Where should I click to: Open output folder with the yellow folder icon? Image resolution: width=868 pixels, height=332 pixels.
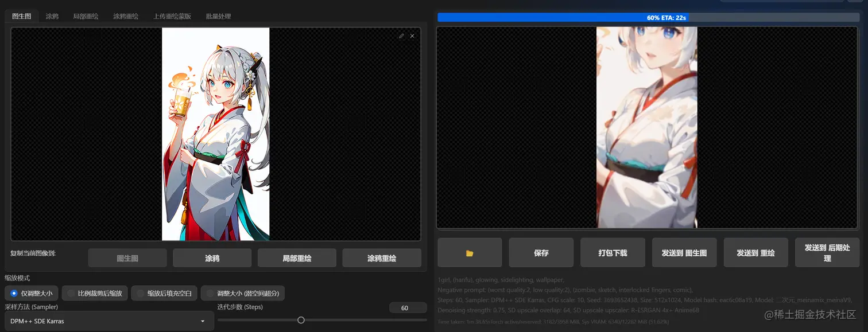(x=470, y=253)
